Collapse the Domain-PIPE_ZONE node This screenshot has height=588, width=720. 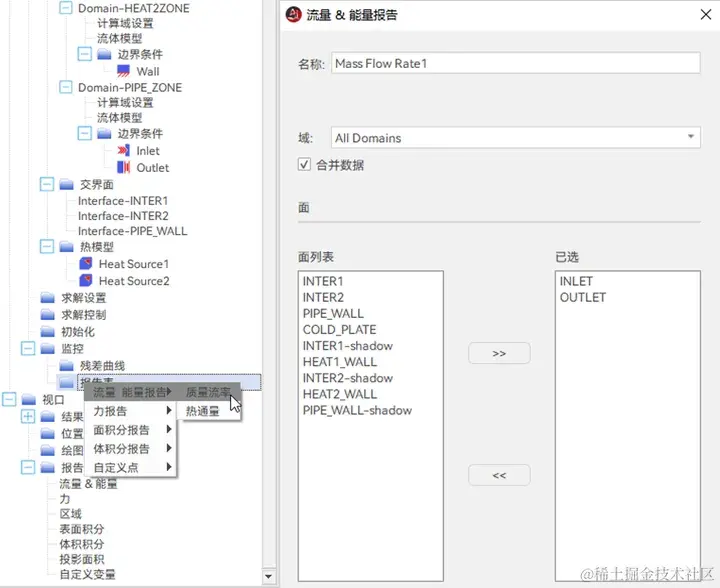[x=66, y=87]
